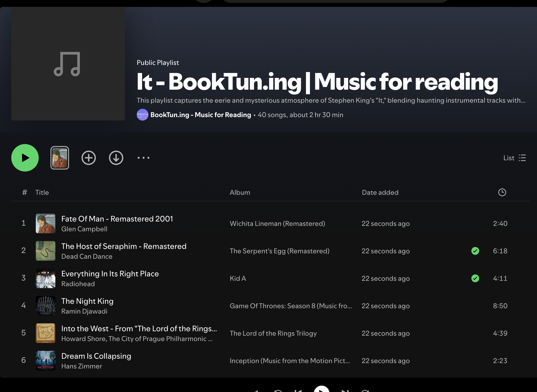Select The Night King track title
The height and width of the screenshot is (392, 537).
87,301
